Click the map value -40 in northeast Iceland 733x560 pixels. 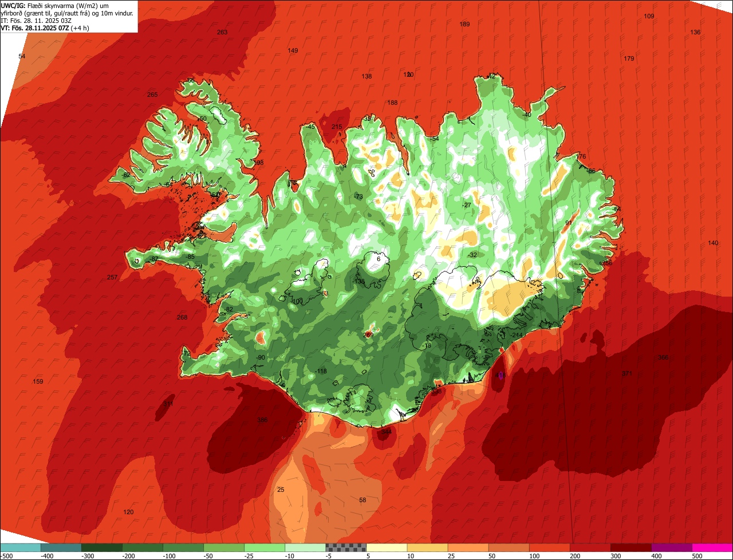click(527, 115)
